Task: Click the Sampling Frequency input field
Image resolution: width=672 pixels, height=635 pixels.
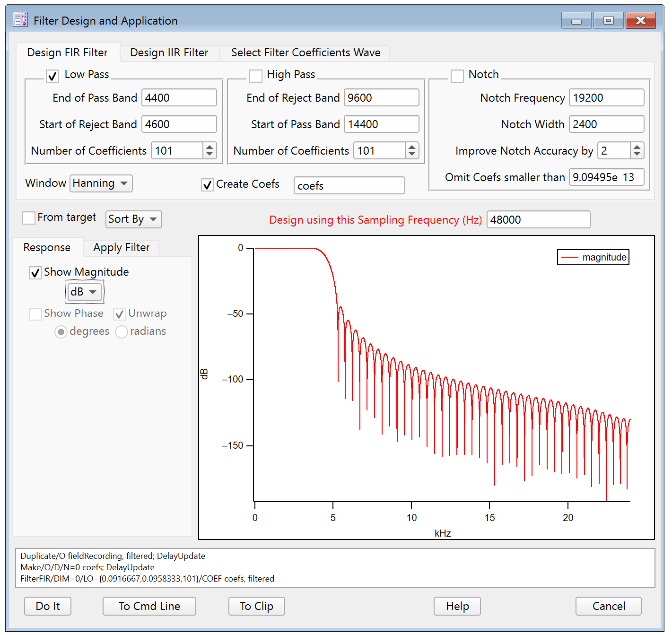Action: (538, 220)
